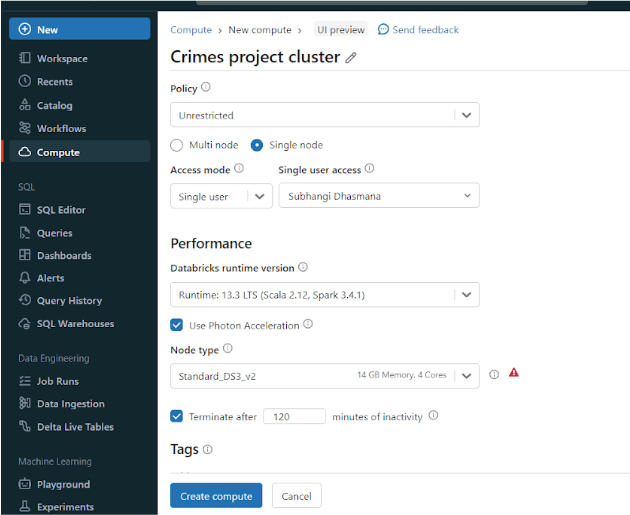
Task: Click the Access mode info icon
Action: 239,168
